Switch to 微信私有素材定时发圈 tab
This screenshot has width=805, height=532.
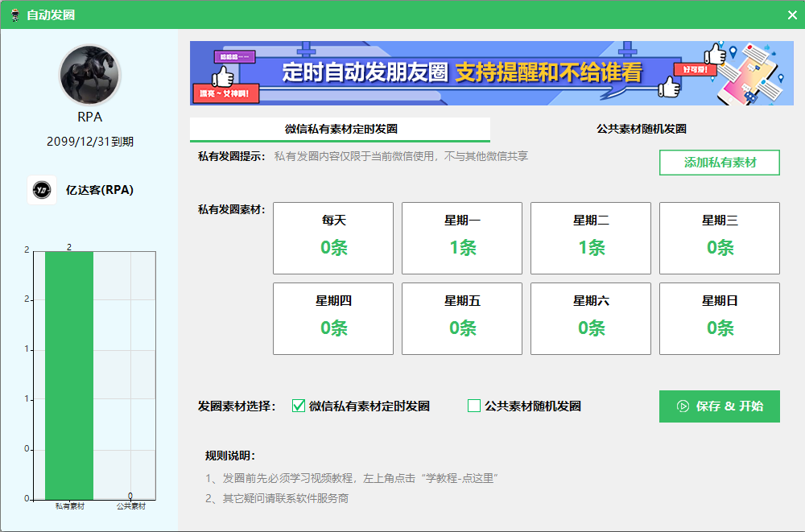point(340,129)
